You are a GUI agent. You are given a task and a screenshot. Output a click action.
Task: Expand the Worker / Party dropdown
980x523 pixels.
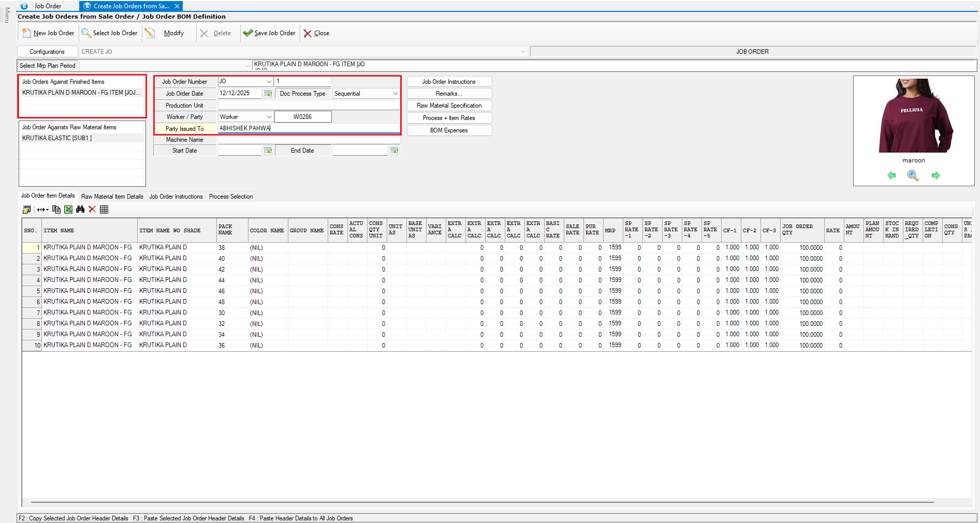(x=269, y=117)
